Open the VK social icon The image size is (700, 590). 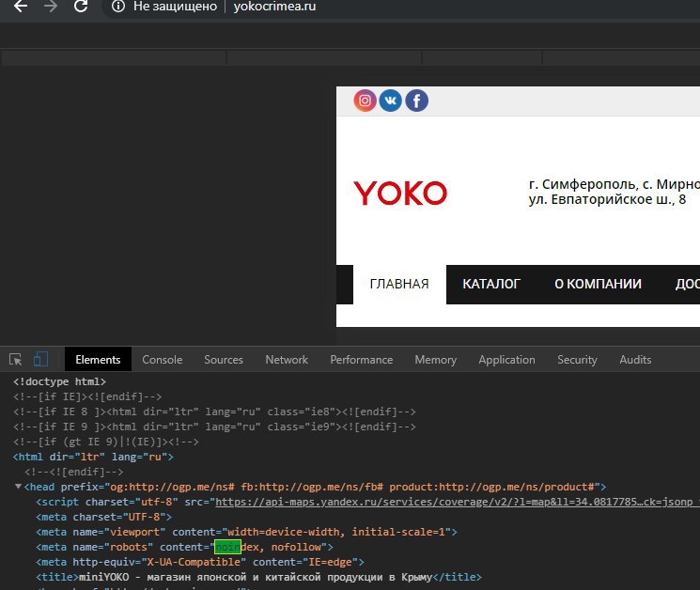click(391, 101)
